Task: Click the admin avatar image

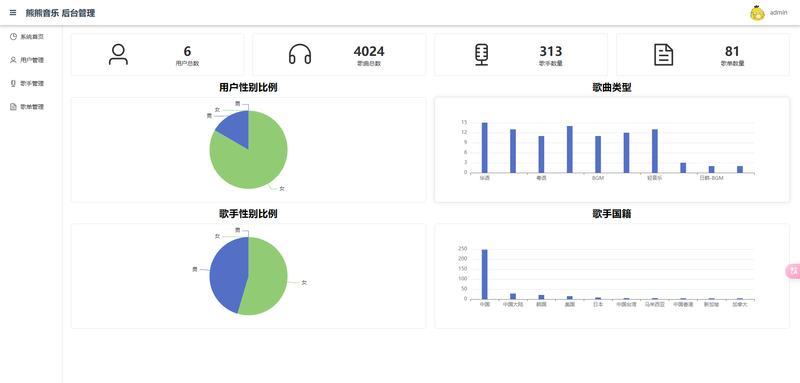Action: (757, 13)
